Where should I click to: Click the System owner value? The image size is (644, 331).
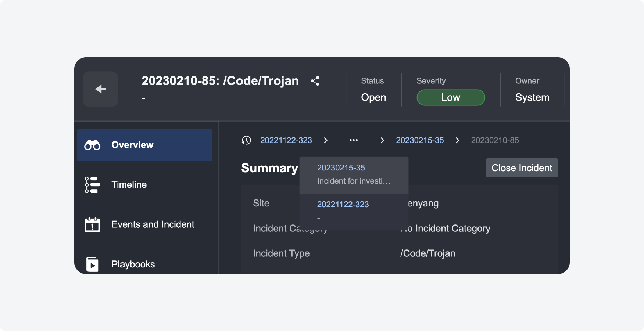click(532, 98)
